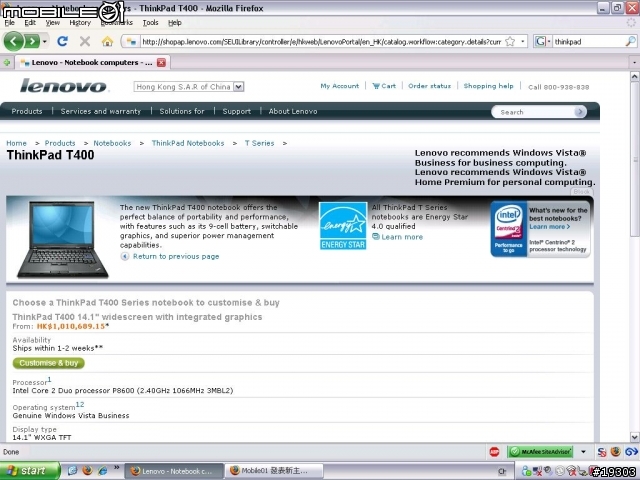Open About Lenovo navigation item

coord(293,111)
